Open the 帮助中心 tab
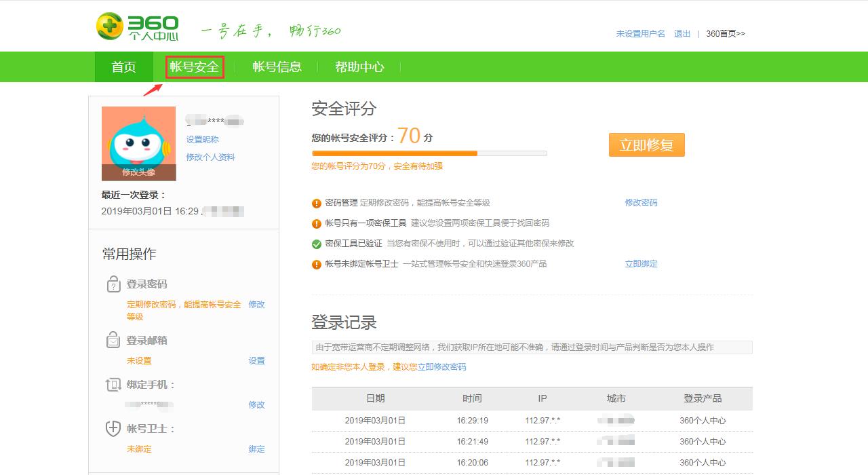This screenshot has height=475, width=868. (359, 67)
